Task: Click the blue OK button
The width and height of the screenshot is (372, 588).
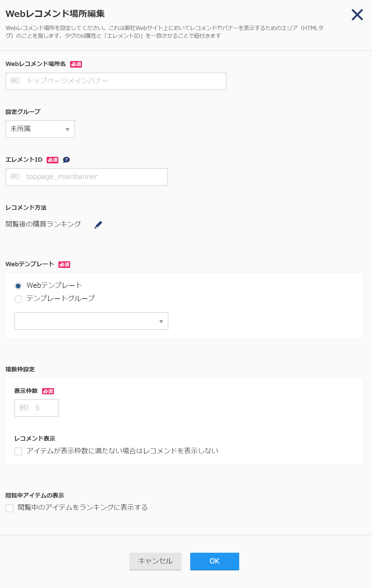Action: [x=215, y=561]
